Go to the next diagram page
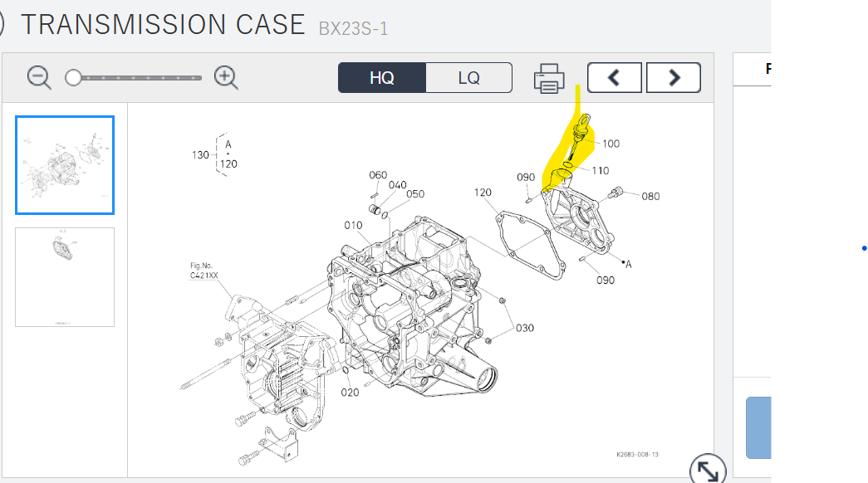This screenshot has width=868, height=483. [673, 78]
